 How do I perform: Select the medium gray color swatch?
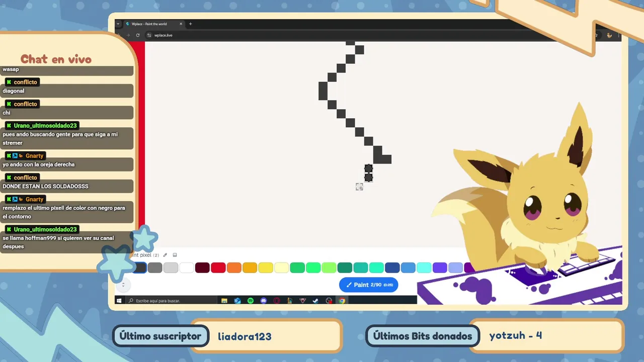(x=155, y=267)
